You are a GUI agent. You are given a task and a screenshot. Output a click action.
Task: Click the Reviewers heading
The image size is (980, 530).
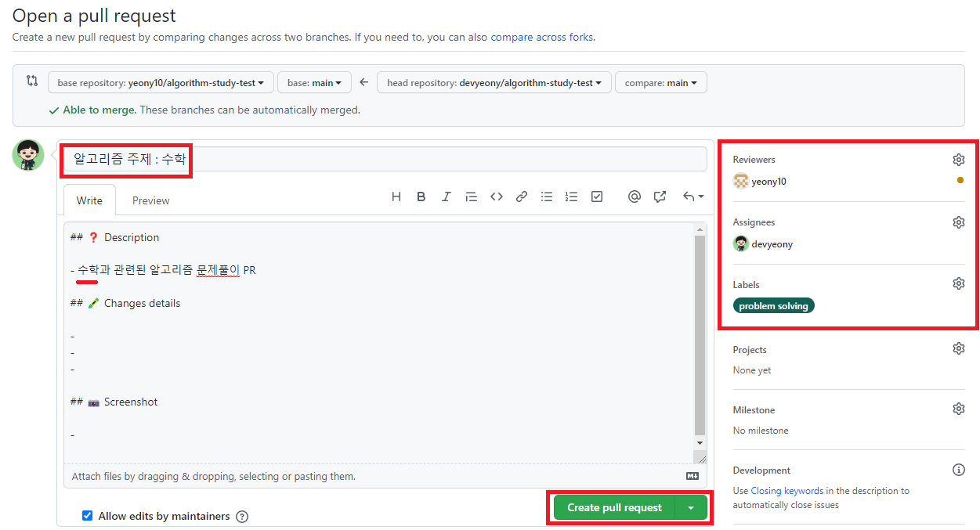(x=754, y=160)
